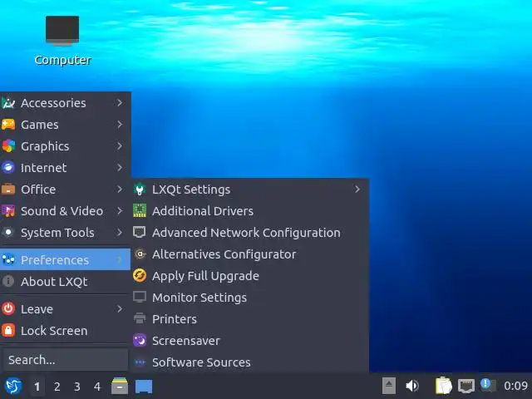Open the update notifier tray icon

point(488,386)
